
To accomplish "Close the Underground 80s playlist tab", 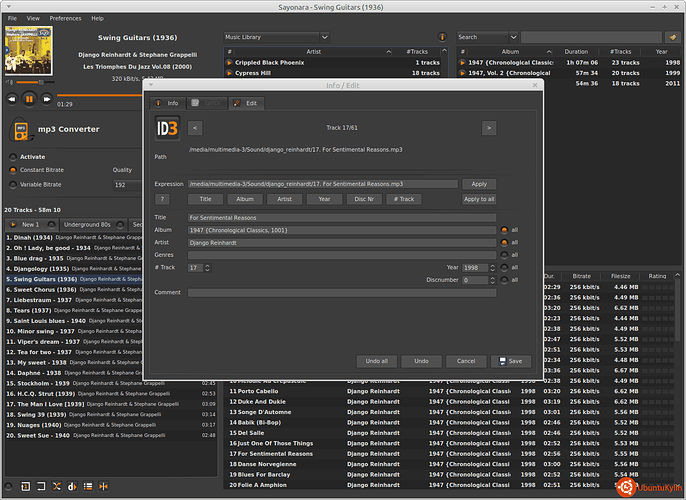I will point(120,224).
